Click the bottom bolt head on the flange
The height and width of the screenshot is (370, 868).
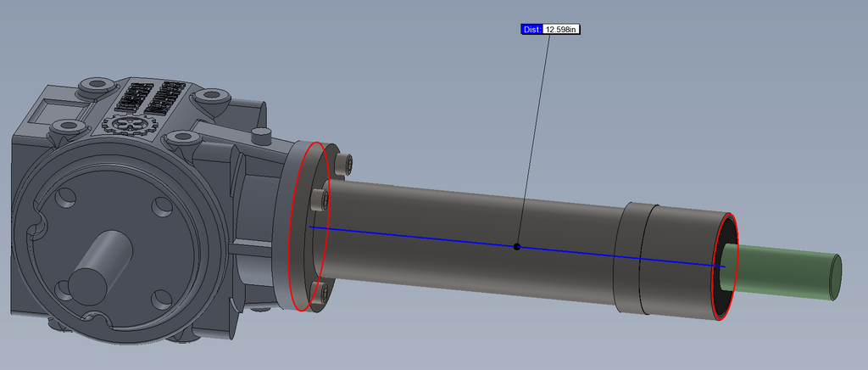[320, 291]
